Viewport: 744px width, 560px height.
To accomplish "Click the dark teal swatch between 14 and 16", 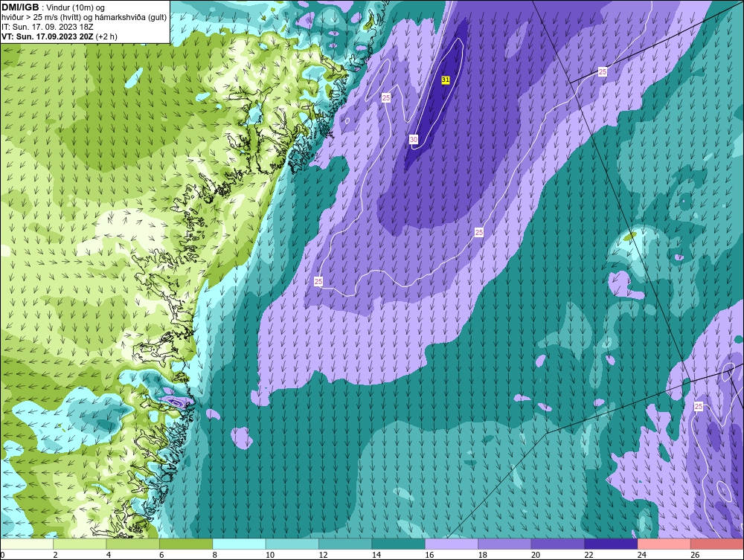I will [399, 544].
